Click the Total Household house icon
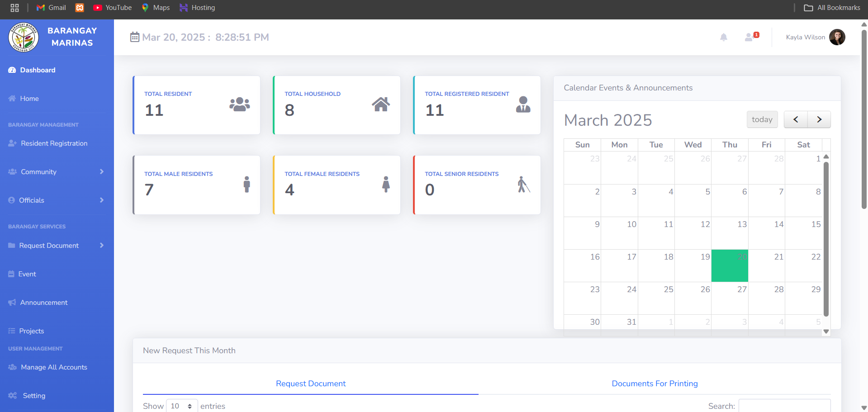The image size is (868, 412). pyautogui.click(x=380, y=104)
